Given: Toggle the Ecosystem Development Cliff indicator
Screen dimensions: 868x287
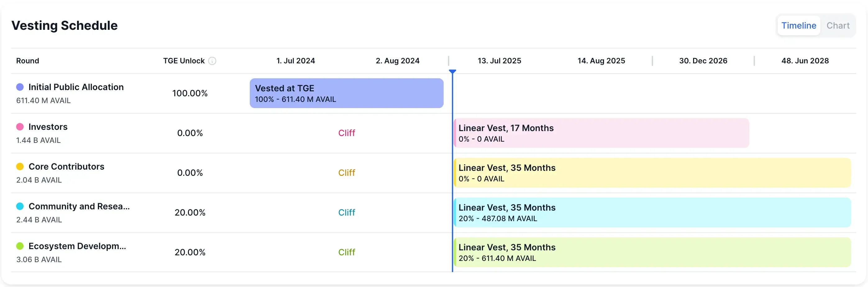Looking at the screenshot, I should [346, 252].
